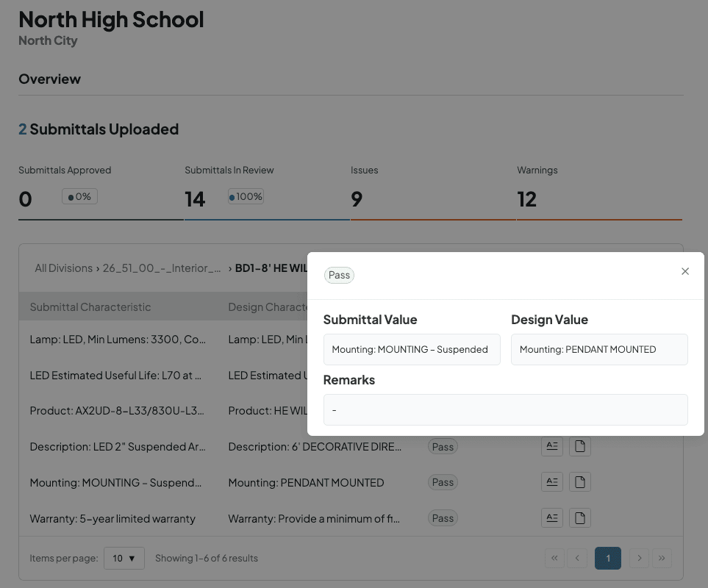Click Pass status in Mounting row
The width and height of the screenshot is (708, 588).
point(443,482)
